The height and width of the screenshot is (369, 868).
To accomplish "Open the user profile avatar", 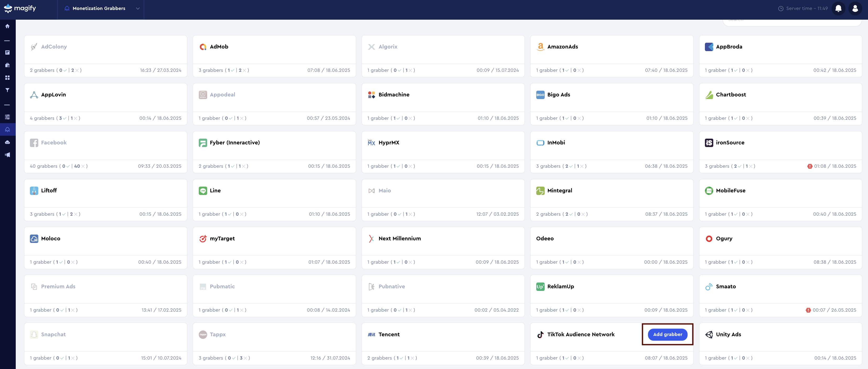I will click(855, 8).
